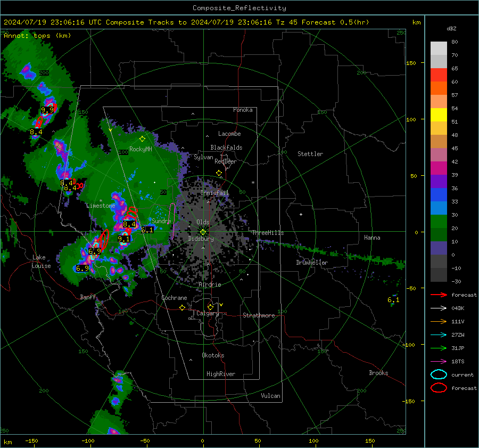Click the Cochrane city label
479x448 pixels.
[x=174, y=298]
